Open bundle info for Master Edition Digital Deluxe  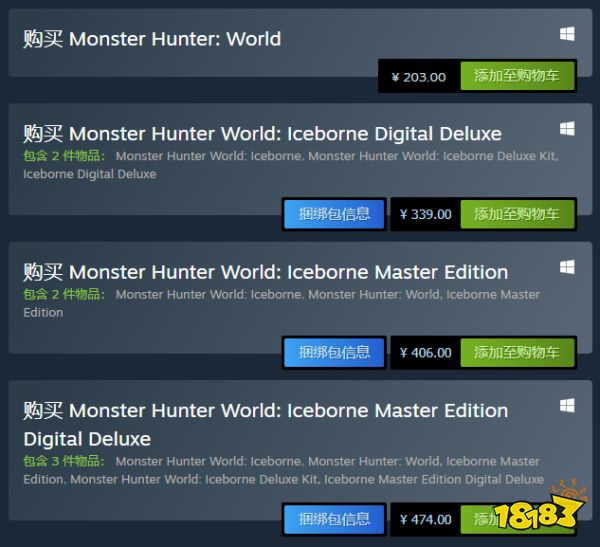point(334,519)
